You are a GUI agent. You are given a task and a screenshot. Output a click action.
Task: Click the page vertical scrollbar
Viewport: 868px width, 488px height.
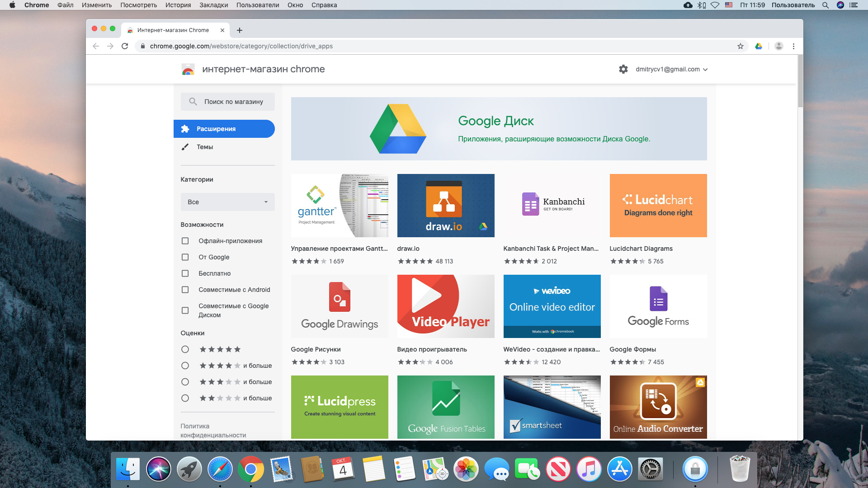(x=800, y=81)
